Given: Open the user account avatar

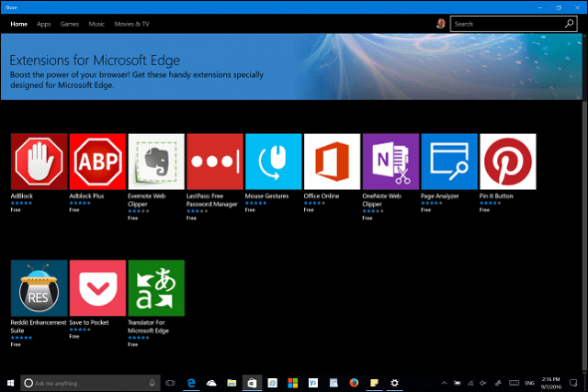Looking at the screenshot, I should [441, 24].
